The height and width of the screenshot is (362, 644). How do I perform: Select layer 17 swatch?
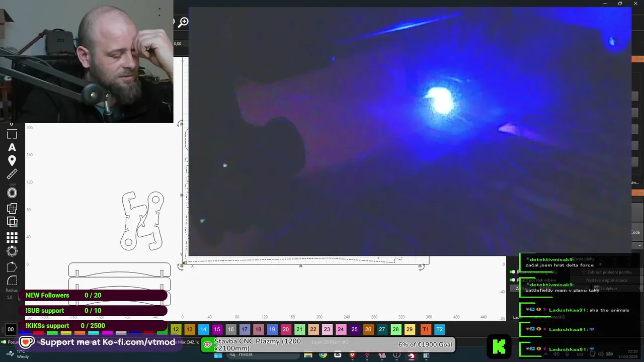pos(245,330)
